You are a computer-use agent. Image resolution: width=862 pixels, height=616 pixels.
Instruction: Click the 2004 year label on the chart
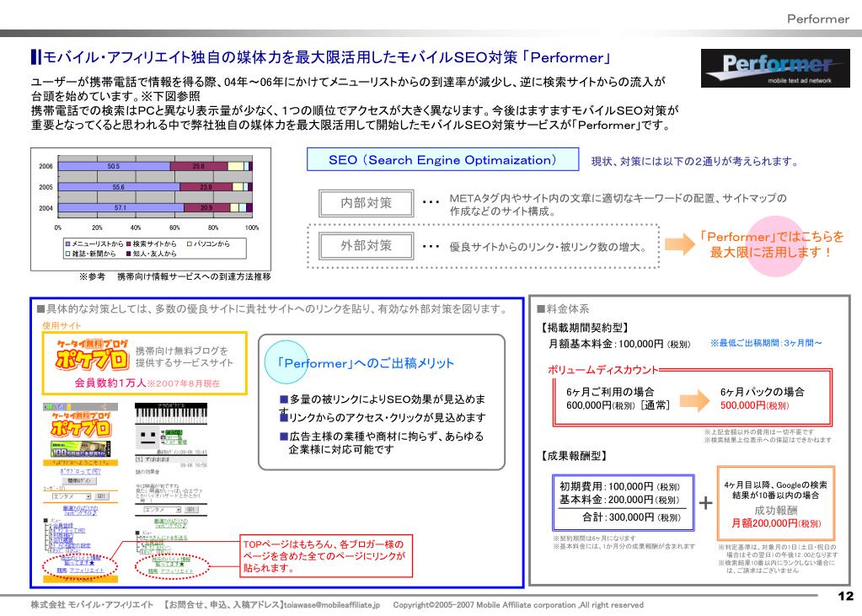pos(46,208)
